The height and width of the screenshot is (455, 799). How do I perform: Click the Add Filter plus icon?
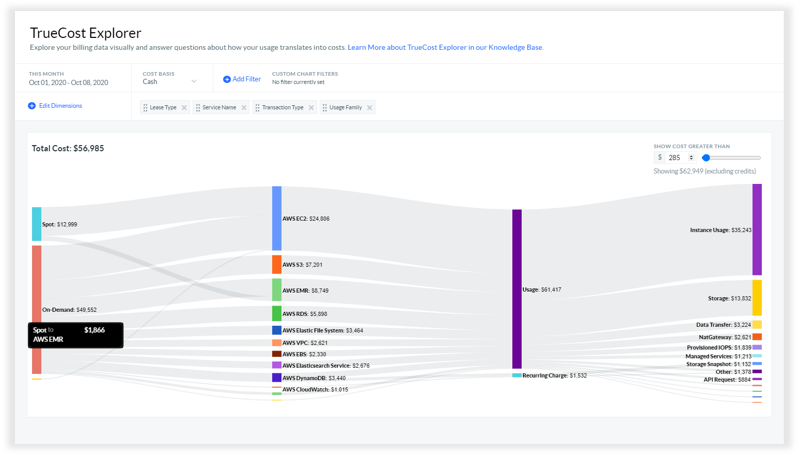[x=227, y=79]
